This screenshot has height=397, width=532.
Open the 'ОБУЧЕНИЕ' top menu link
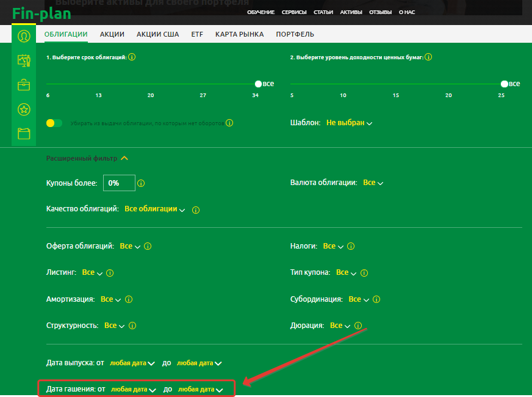pyautogui.click(x=261, y=12)
